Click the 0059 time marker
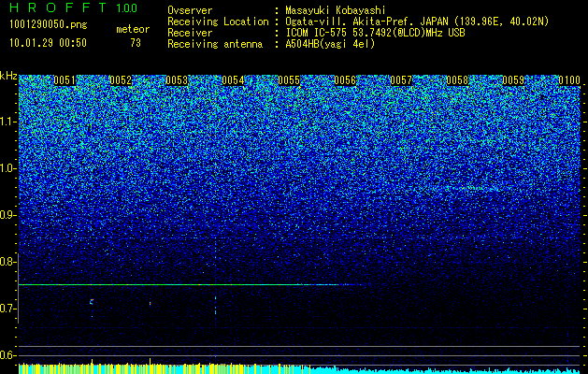This screenshot has width=588, height=374. coord(513,80)
